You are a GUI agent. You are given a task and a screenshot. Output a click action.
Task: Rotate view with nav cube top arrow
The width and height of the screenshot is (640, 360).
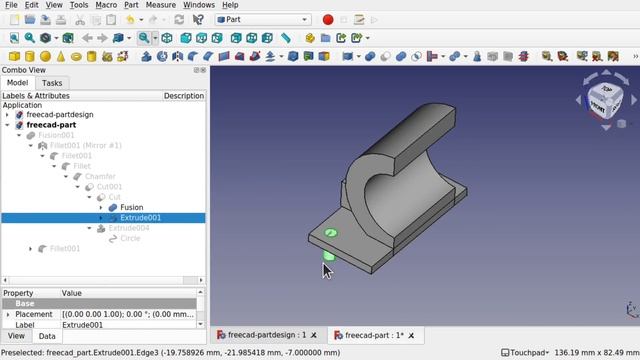[x=607, y=73]
